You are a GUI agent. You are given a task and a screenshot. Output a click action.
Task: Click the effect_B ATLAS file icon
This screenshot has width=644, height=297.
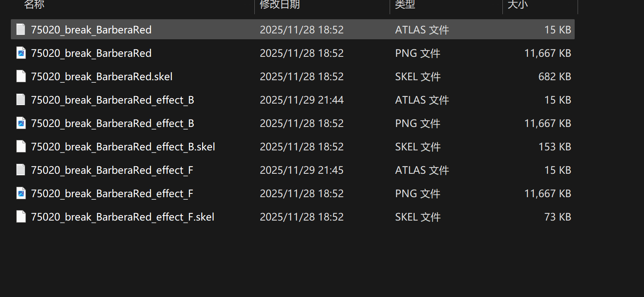tap(21, 99)
